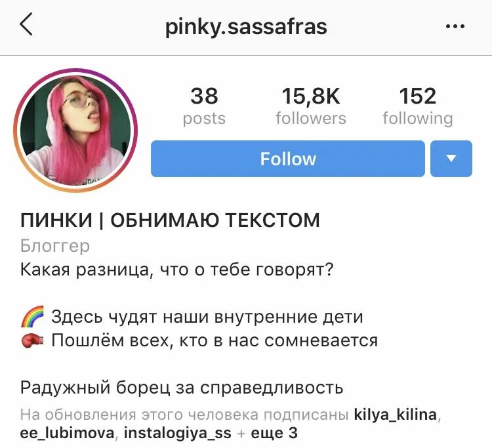Open kilya_kilina follower profile link
This screenshot has height=448, width=492.
click(396, 415)
